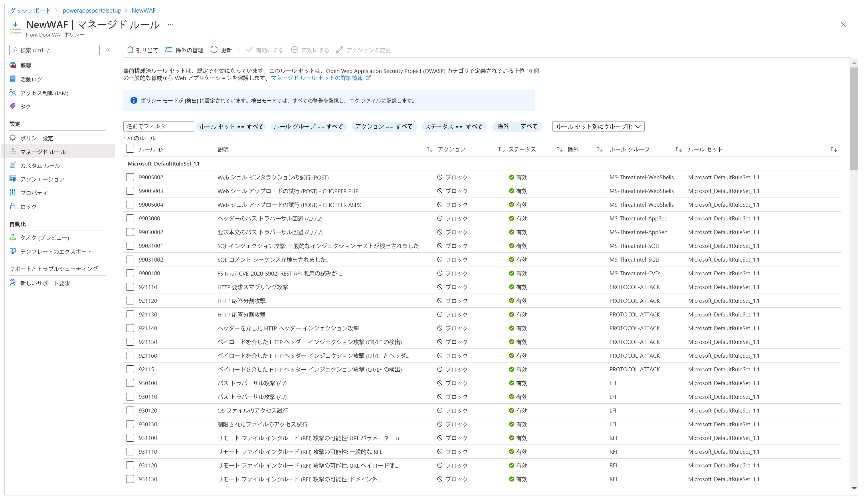Check rule 921110 checkbox
Image resolution: width=865 pixels, height=504 pixels.
[130, 287]
